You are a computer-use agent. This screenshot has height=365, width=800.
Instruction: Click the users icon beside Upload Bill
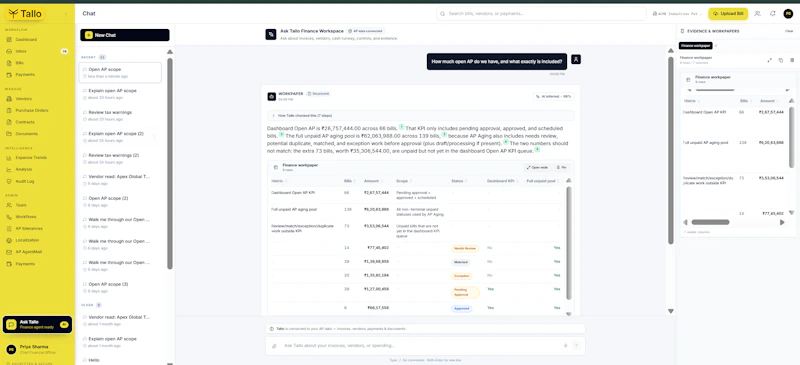point(757,14)
